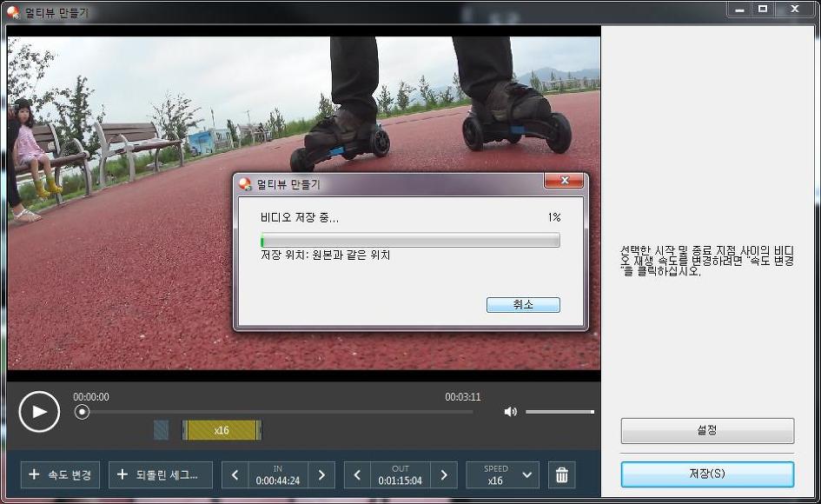Viewport: 821px width, 504px height.
Task: Click the 속도 변경 add button
Action: [60, 475]
